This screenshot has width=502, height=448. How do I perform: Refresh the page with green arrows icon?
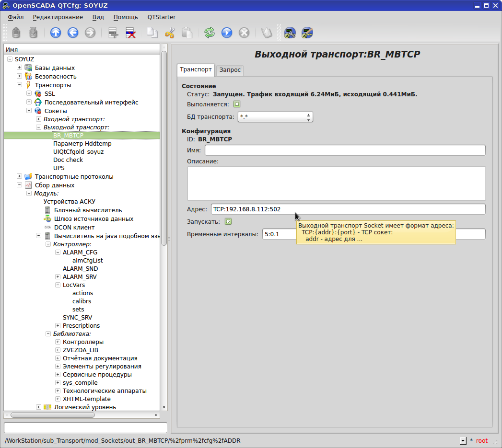pos(210,33)
